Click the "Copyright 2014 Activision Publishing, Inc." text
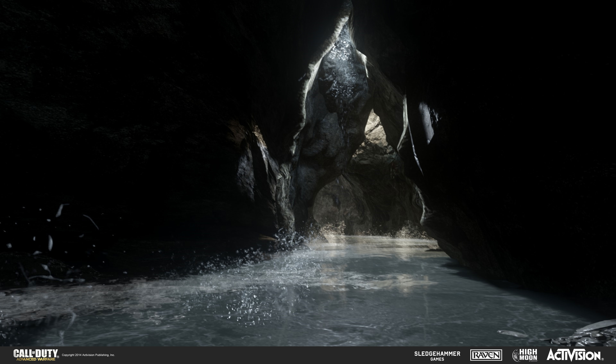 coord(88,355)
